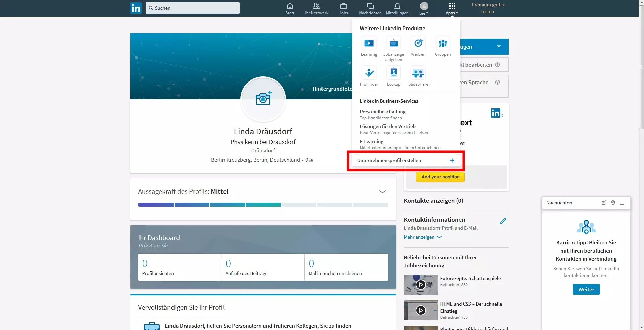
Task: Open Ihr Netzwerk in the top navigation
Action: [316, 9]
